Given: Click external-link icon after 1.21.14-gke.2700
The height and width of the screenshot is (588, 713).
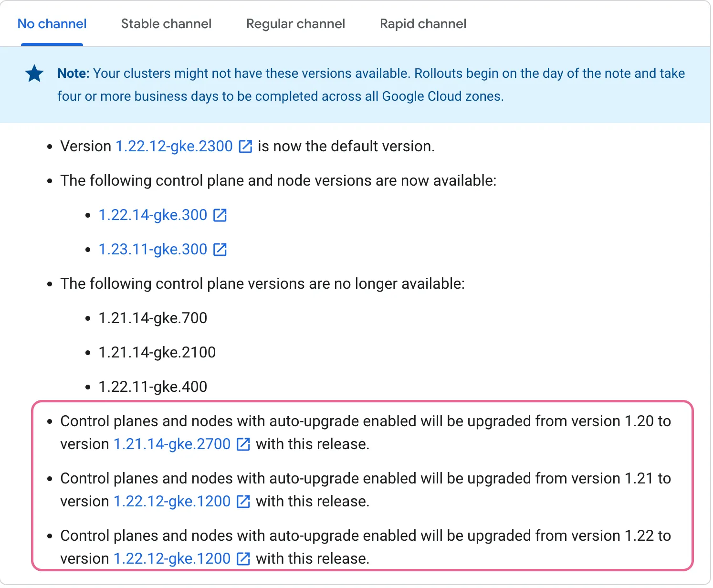Looking at the screenshot, I should [x=243, y=444].
